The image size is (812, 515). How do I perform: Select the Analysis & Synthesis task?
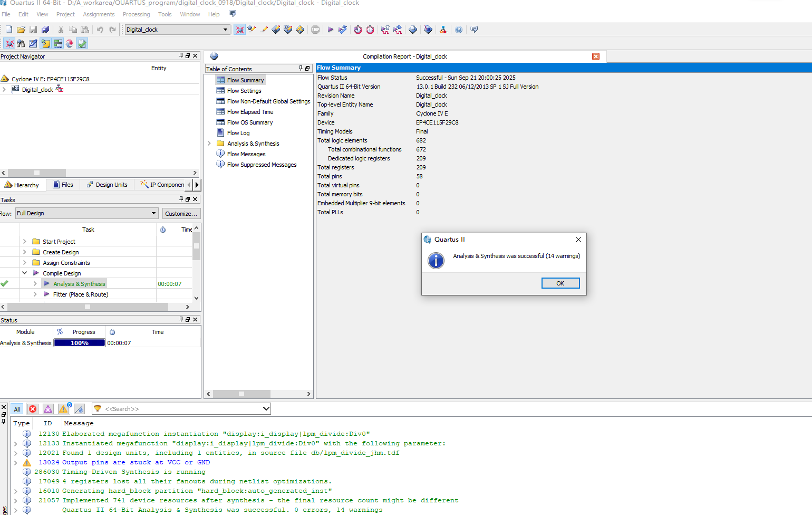point(79,284)
